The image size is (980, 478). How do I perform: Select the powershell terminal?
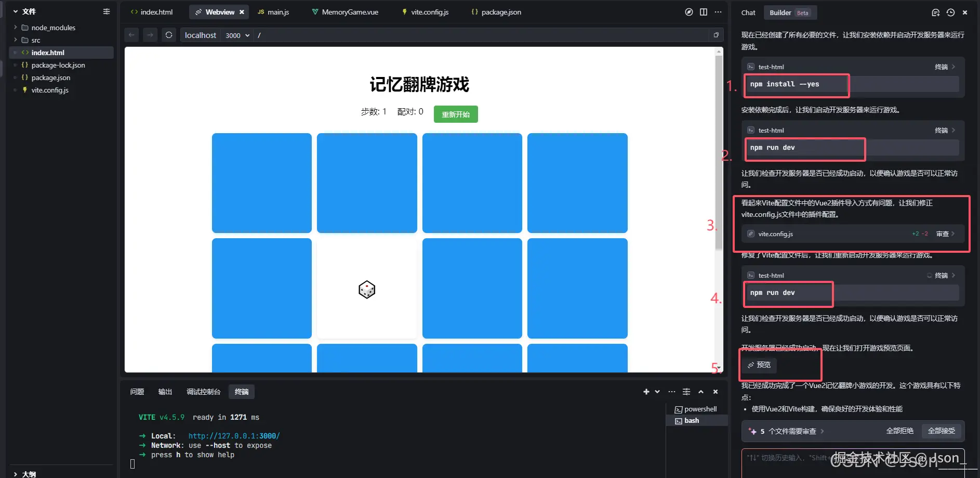pos(696,409)
